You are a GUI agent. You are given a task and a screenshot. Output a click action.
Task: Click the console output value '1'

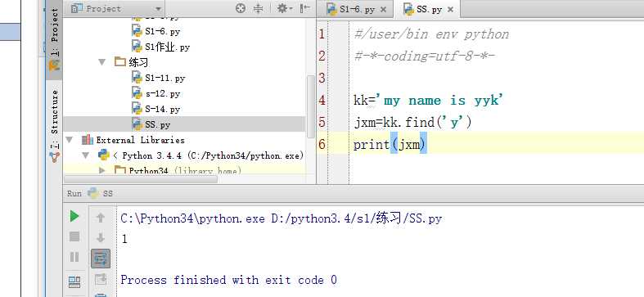[124, 239]
